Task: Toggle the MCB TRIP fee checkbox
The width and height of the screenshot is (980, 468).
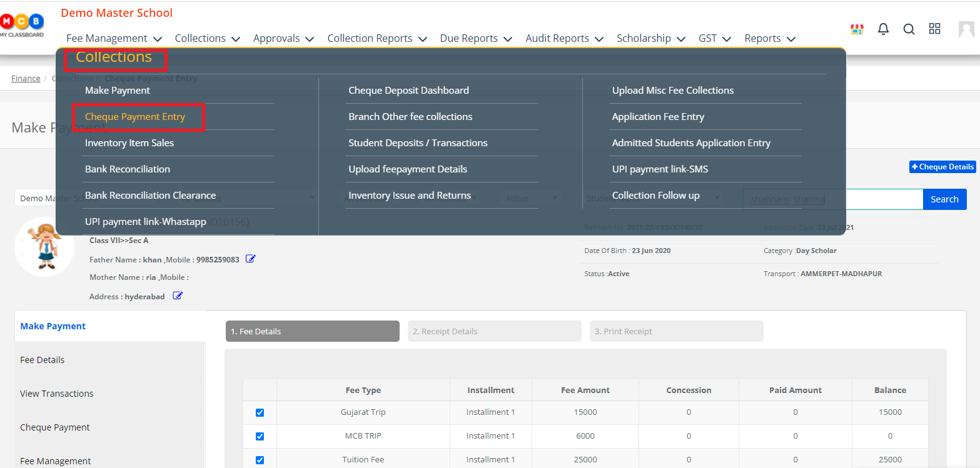Action: coord(260,436)
